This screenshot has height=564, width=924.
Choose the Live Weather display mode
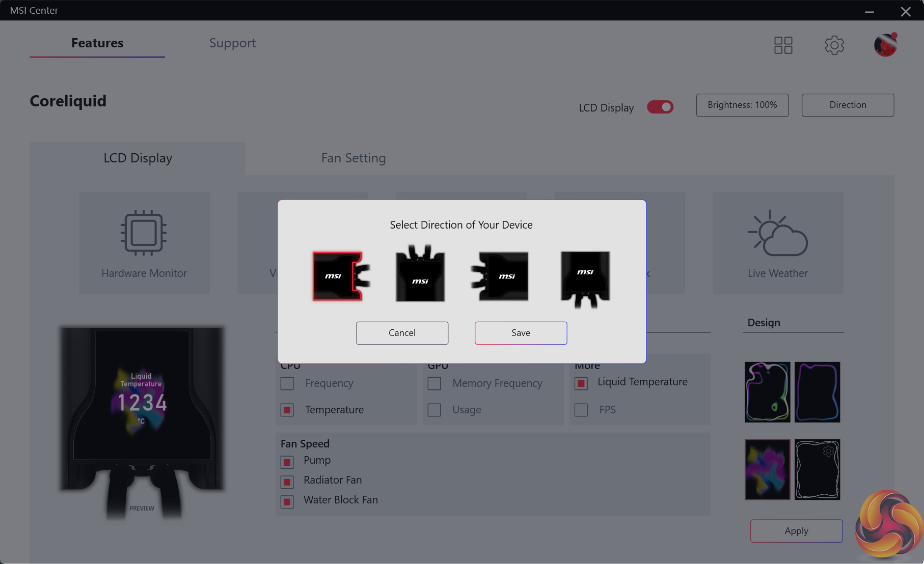778,243
